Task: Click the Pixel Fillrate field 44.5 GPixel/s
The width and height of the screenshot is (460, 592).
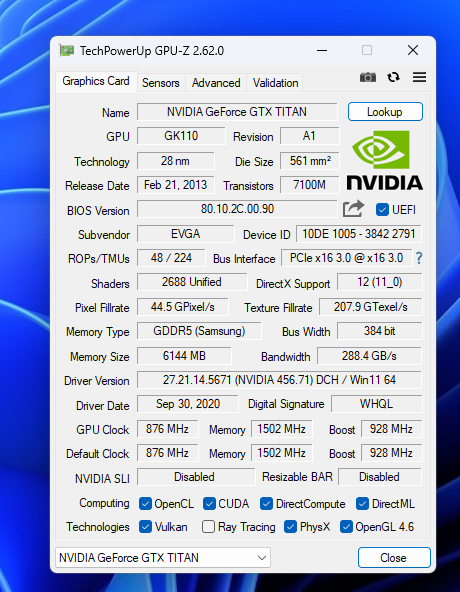Action: pos(182,307)
